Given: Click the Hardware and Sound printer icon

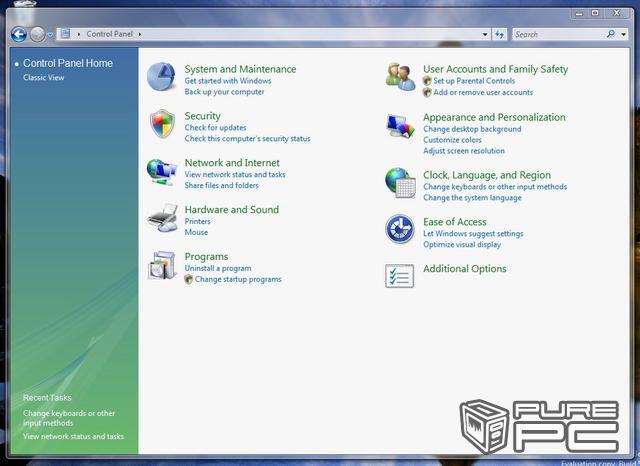Looking at the screenshot, I should (162, 218).
